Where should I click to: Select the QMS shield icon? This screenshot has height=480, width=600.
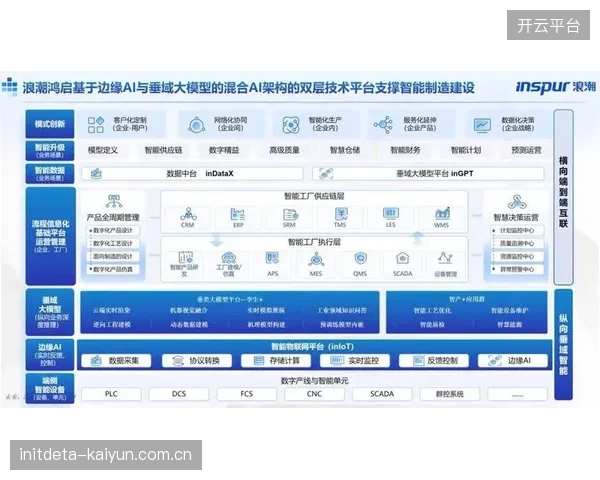(x=360, y=259)
